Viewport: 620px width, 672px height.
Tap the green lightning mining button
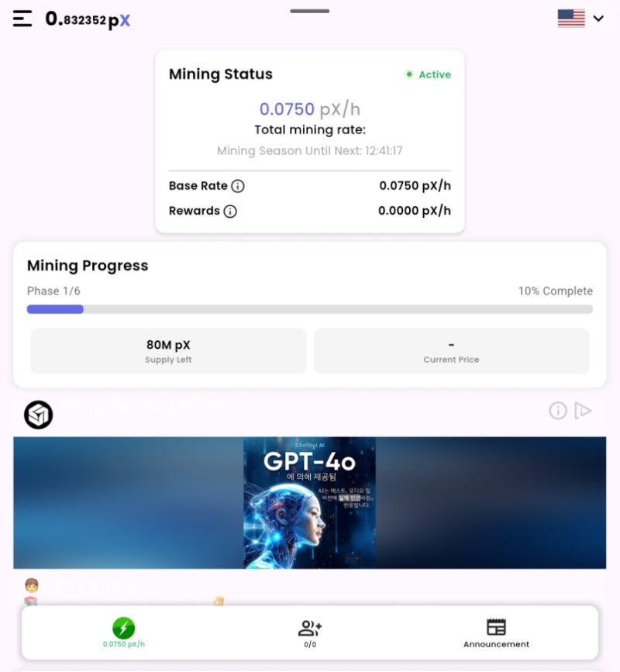pyautogui.click(x=123, y=628)
